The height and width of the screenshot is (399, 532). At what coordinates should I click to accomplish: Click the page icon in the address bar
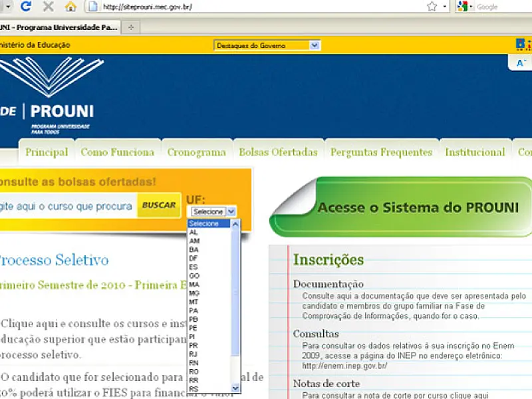pyautogui.click(x=93, y=7)
